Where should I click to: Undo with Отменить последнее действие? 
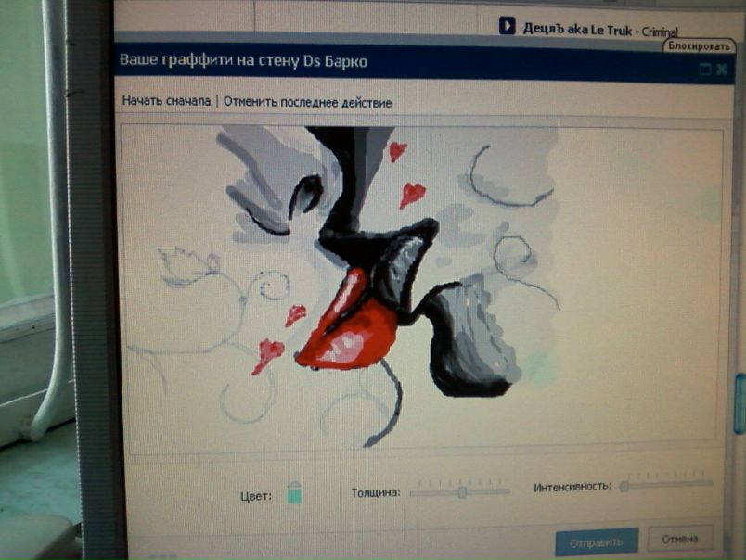click(x=307, y=102)
